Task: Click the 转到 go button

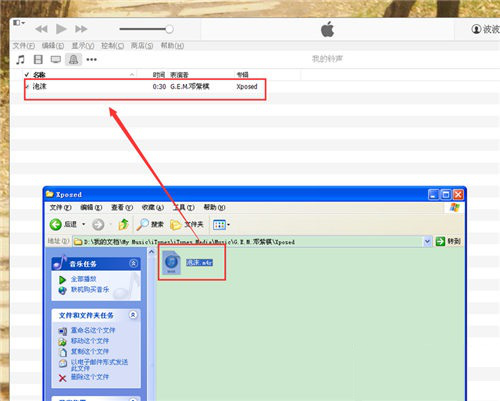Action: [x=448, y=241]
